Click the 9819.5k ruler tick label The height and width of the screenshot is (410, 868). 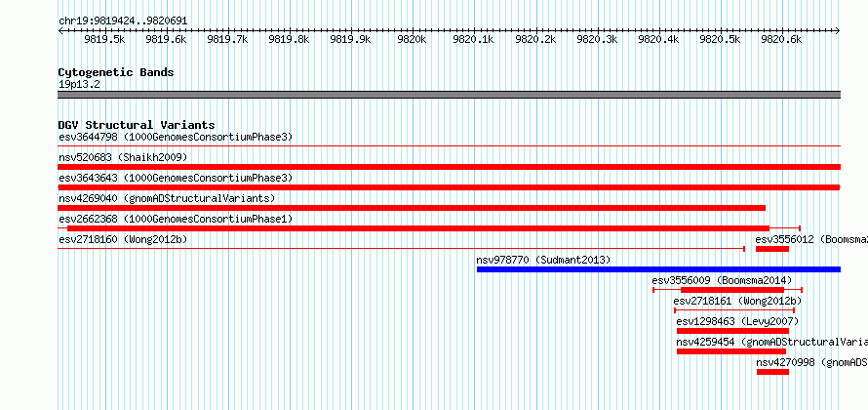click(x=104, y=39)
